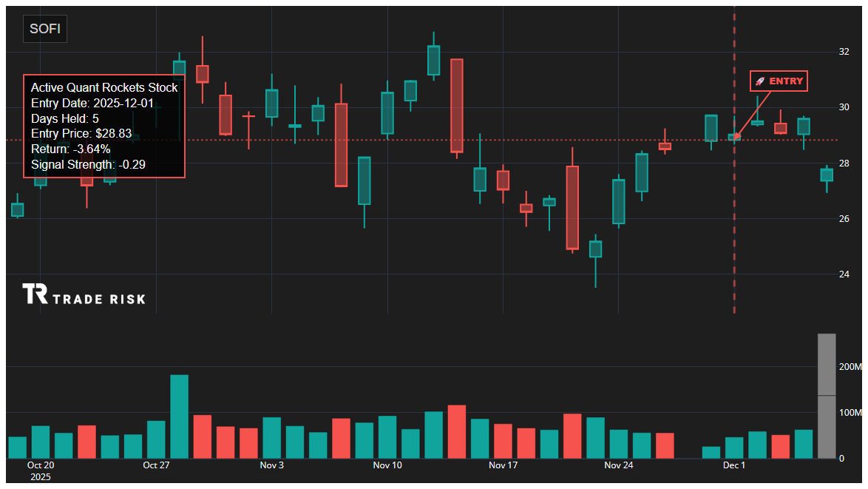The width and height of the screenshot is (868, 489).
Task: Click the 26 price axis label
Action: click(844, 218)
